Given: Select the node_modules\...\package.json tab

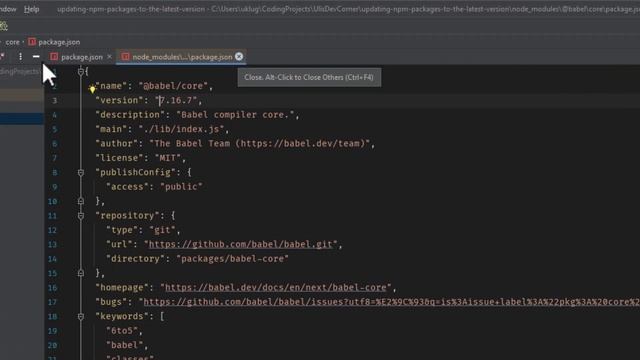Looking at the screenshot, I should point(182,57).
